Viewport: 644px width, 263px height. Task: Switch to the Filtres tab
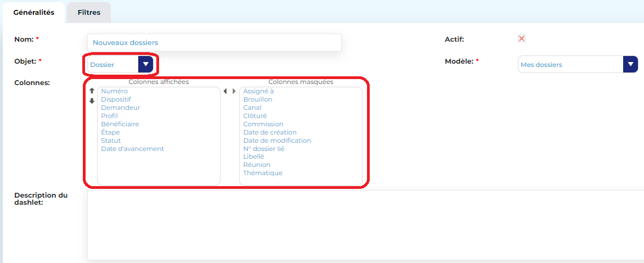tap(89, 13)
